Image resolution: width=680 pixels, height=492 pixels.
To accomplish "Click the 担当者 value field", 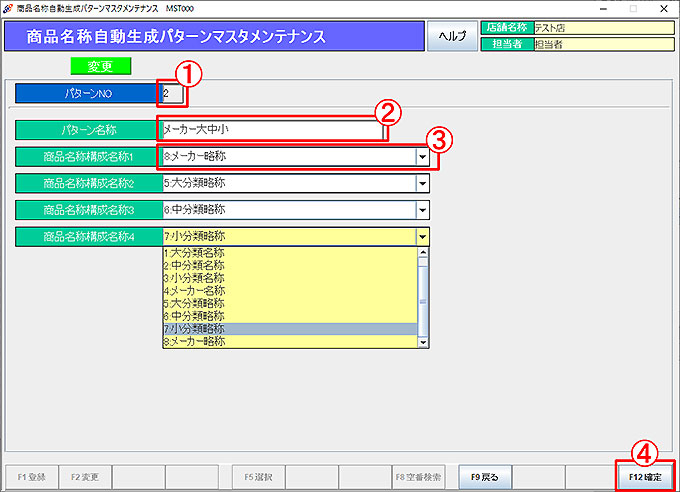I will [x=604, y=44].
